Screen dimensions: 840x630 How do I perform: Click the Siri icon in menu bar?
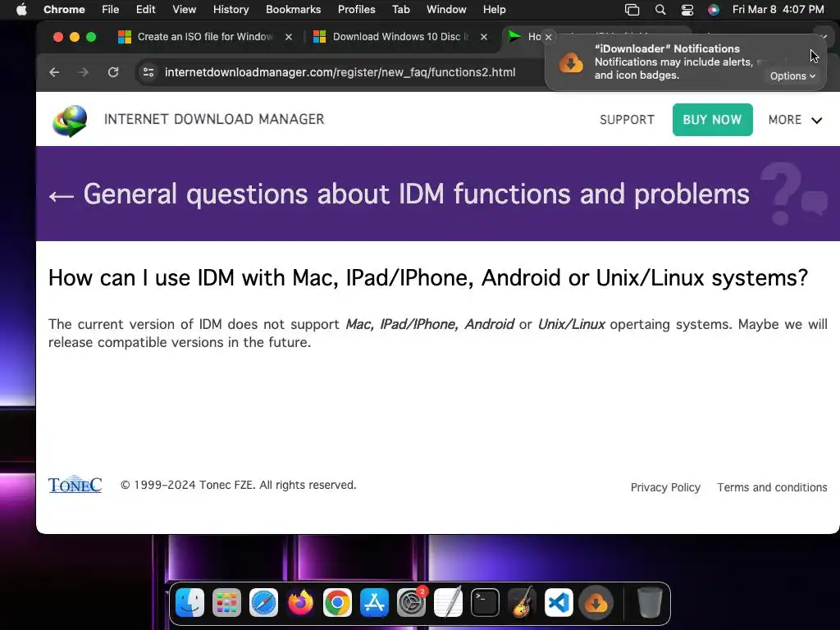[714, 10]
